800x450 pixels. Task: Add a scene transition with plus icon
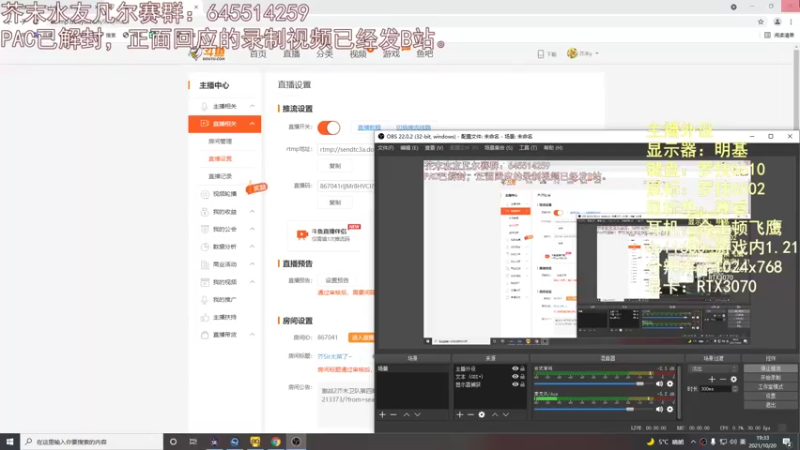click(x=712, y=379)
